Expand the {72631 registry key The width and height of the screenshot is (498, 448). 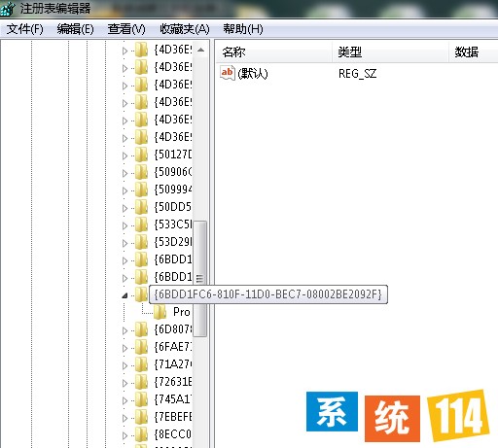pyautogui.click(x=124, y=383)
